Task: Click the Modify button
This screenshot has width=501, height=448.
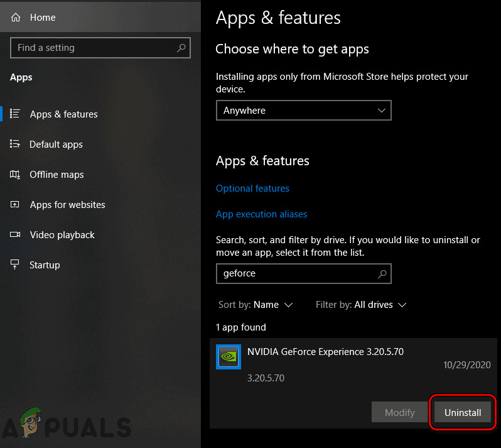Action: click(x=399, y=412)
